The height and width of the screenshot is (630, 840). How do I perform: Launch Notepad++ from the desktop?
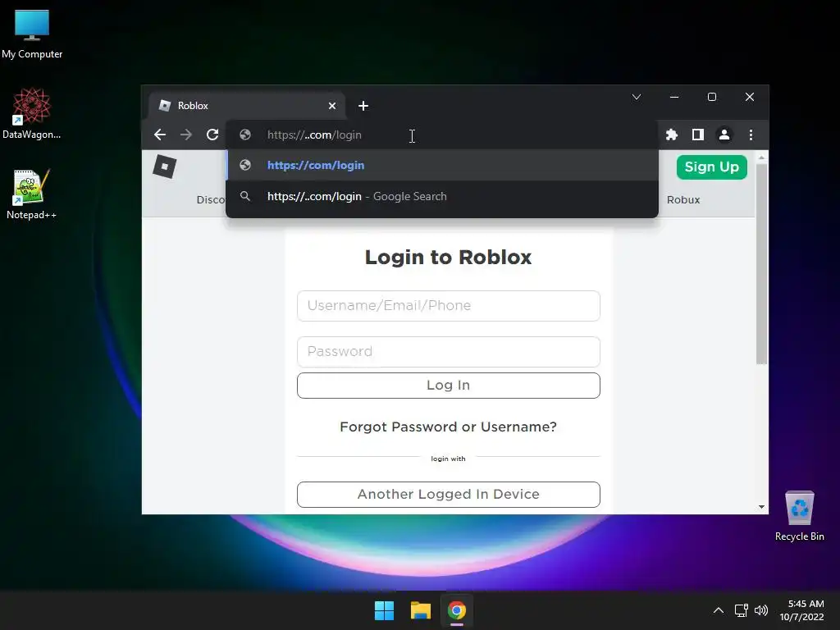point(32,194)
